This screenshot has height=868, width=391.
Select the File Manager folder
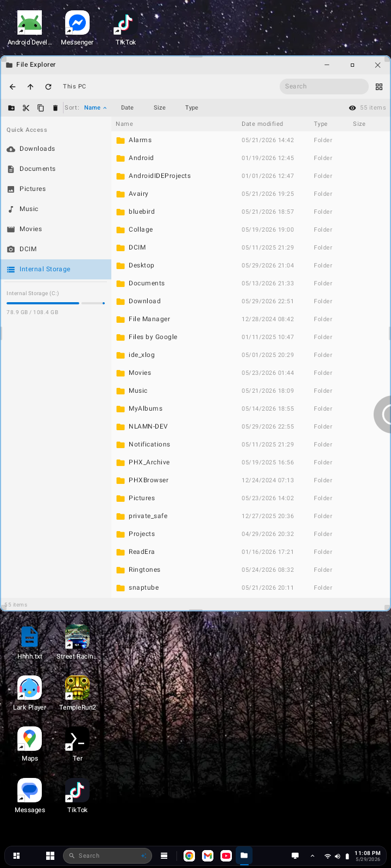[x=251, y=319]
